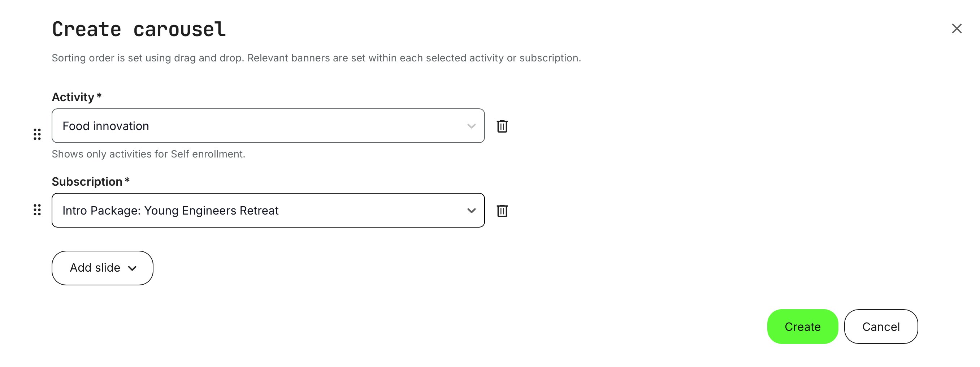Image resolution: width=980 pixels, height=367 pixels.
Task: Click the trash icon next to the Activity field
Action: click(x=502, y=126)
